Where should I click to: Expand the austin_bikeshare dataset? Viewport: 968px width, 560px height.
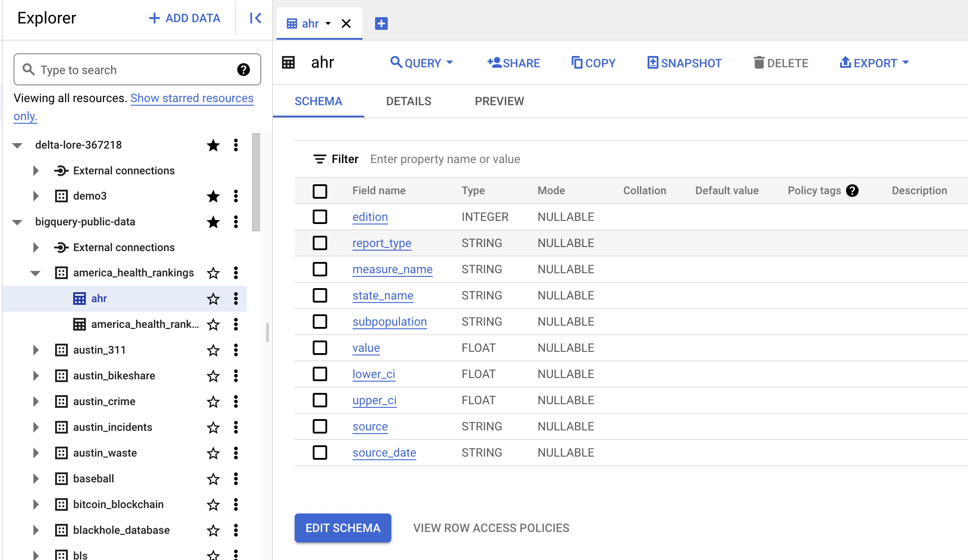point(36,376)
